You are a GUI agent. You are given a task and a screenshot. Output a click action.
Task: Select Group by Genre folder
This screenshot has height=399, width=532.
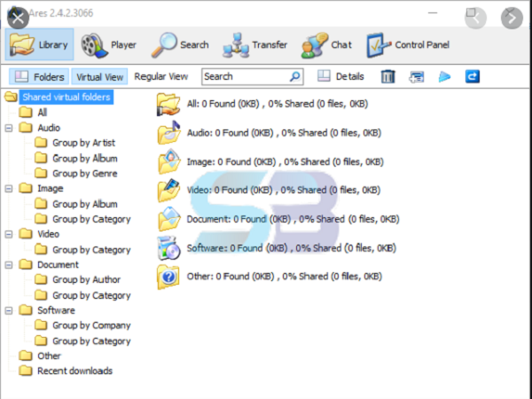click(x=85, y=174)
